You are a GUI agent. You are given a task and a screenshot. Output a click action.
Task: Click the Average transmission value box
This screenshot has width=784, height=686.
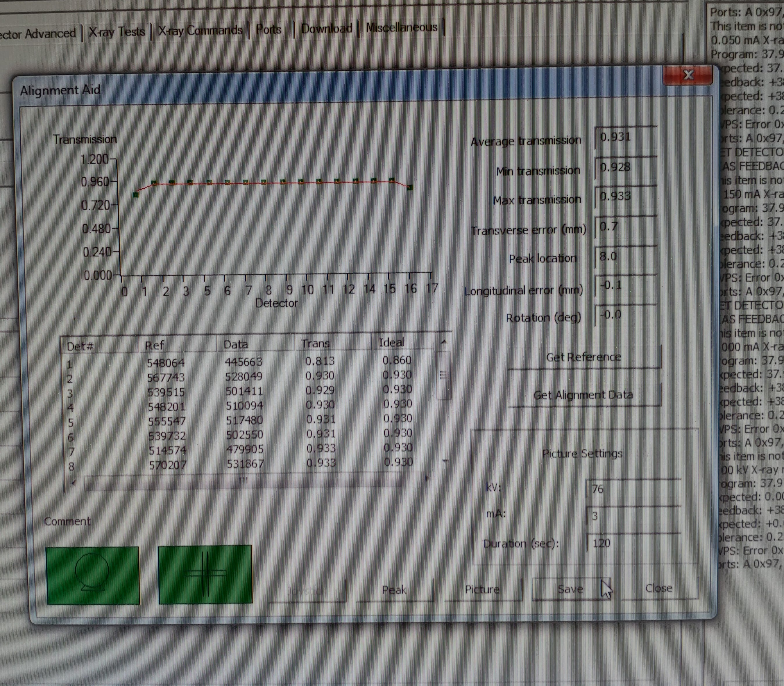point(625,137)
